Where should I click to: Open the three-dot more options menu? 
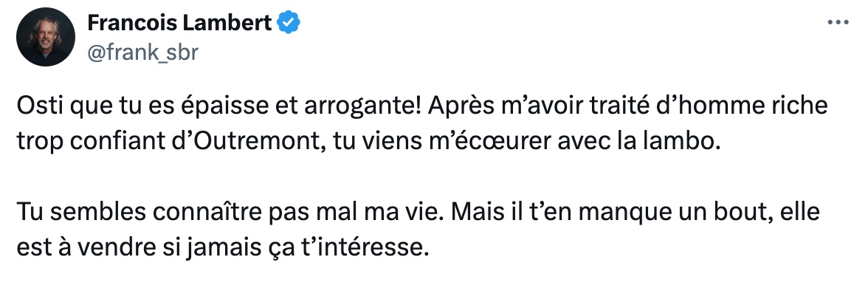coord(838,22)
